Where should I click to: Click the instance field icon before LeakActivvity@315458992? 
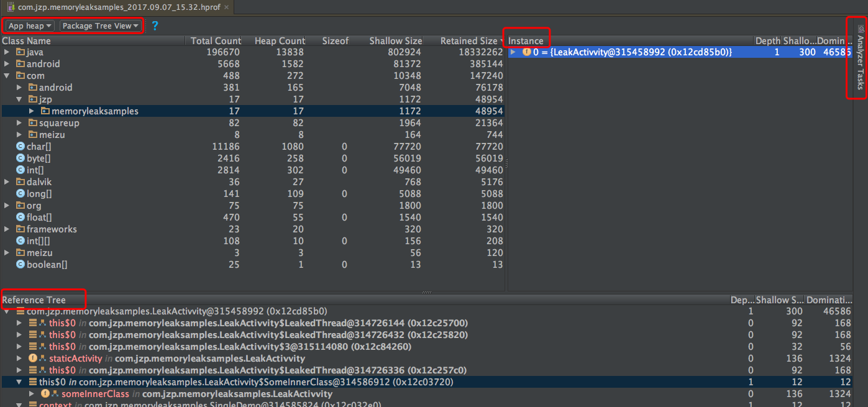tap(527, 52)
